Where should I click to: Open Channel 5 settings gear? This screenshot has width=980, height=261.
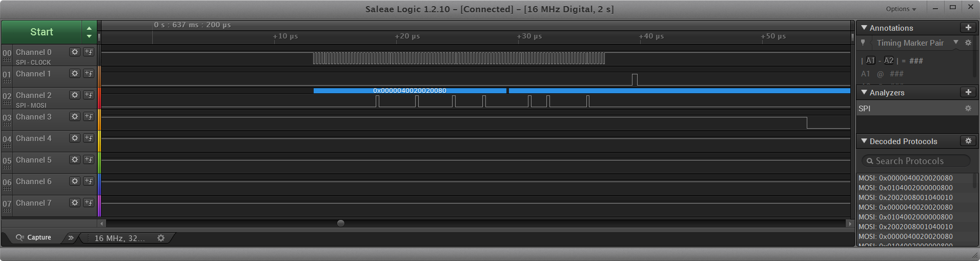point(75,159)
